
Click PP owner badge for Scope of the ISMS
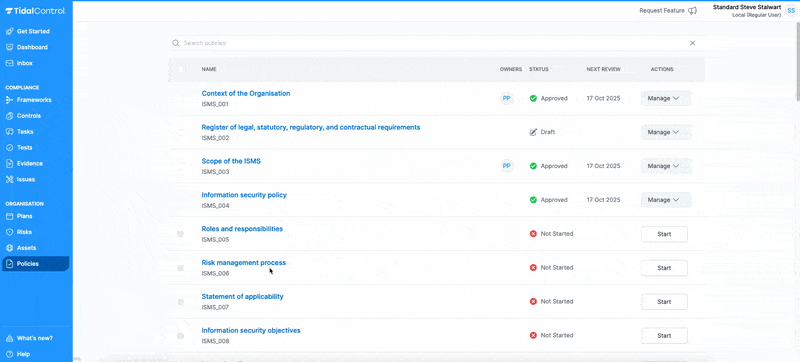click(506, 166)
